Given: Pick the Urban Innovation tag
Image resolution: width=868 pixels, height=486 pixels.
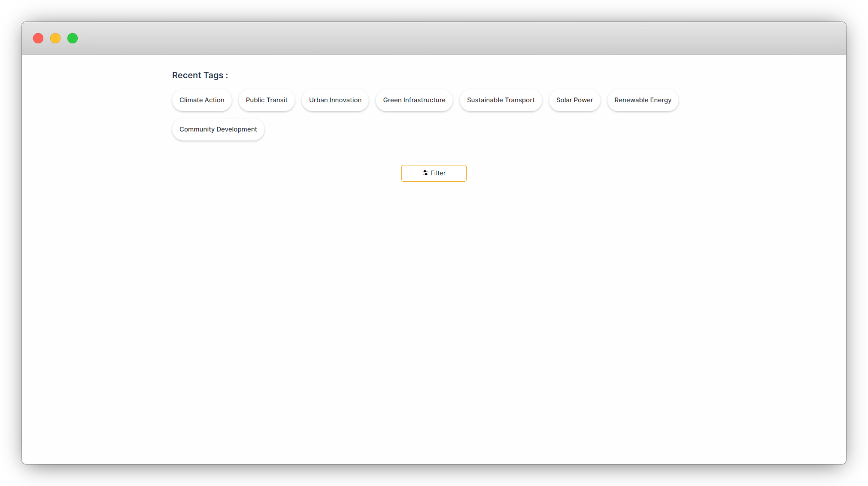Looking at the screenshot, I should click(335, 100).
